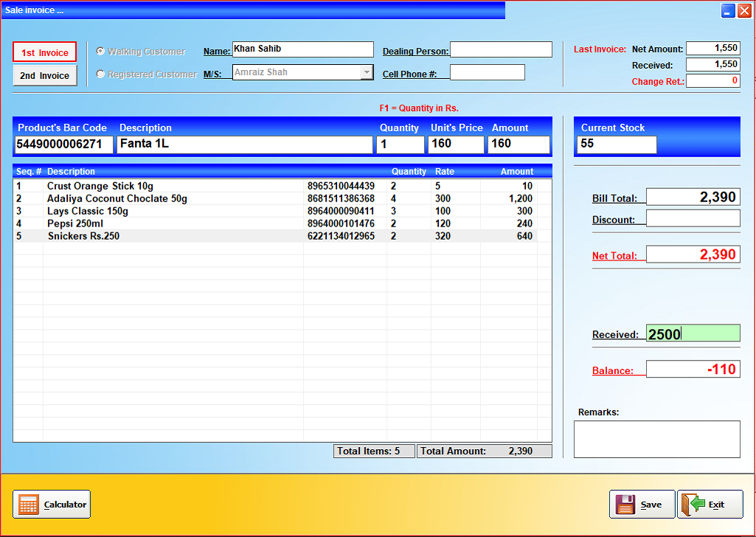The height and width of the screenshot is (537, 756).
Task: Click barcode 8681511386368 in the list
Action: (341, 198)
